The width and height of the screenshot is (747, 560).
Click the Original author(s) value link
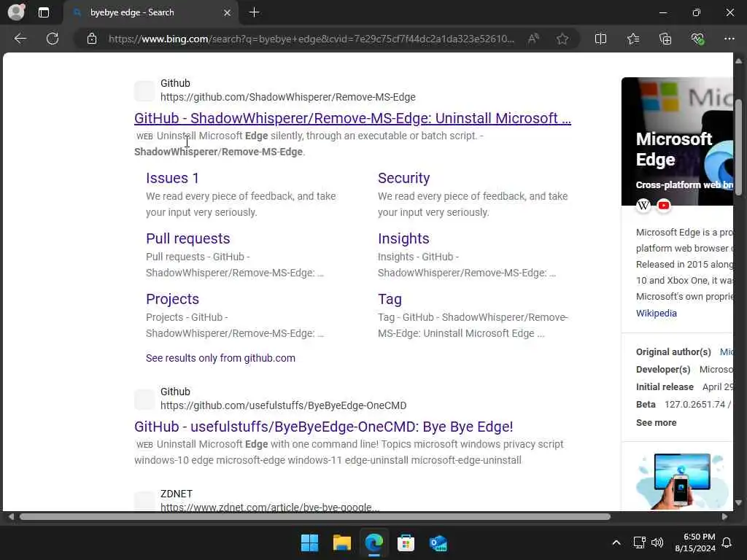pyautogui.click(x=727, y=352)
